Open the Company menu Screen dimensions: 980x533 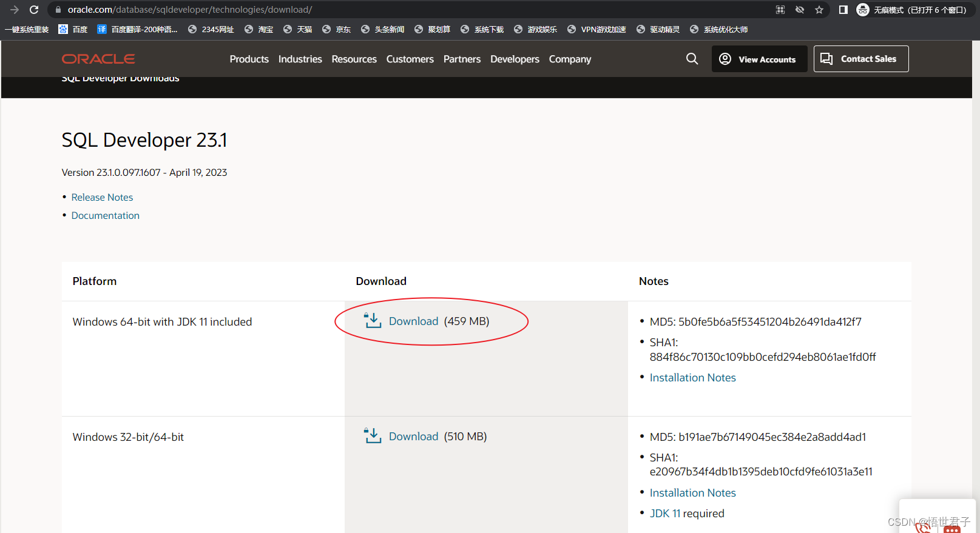point(570,59)
